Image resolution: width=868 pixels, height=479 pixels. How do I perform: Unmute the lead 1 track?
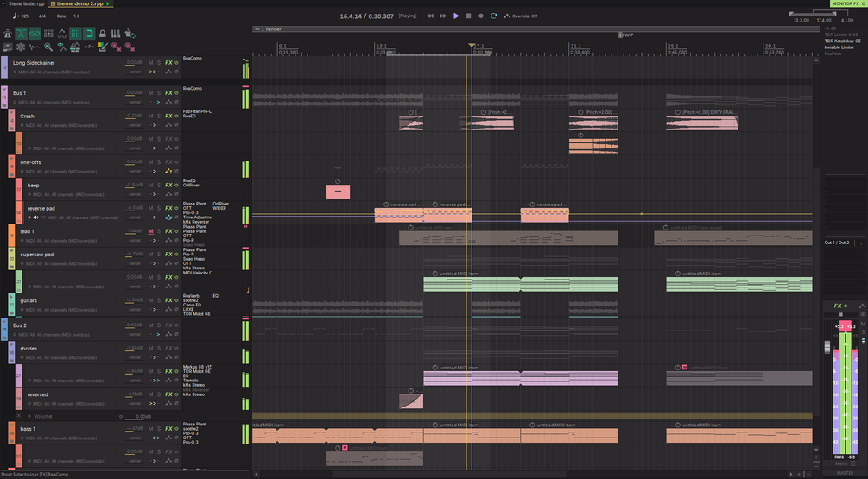tap(150, 231)
